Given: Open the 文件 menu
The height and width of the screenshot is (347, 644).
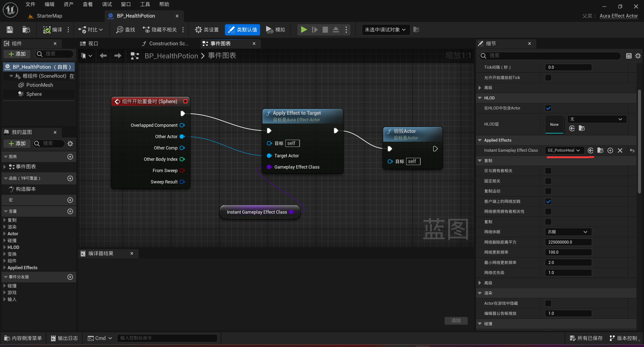Looking at the screenshot, I should pos(30,4).
